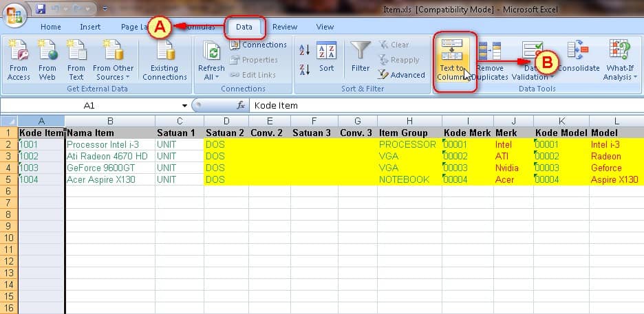Viewport: 644px width, 314px height.
Task: Click the formula bar with Kode Item
Action: 447,106
